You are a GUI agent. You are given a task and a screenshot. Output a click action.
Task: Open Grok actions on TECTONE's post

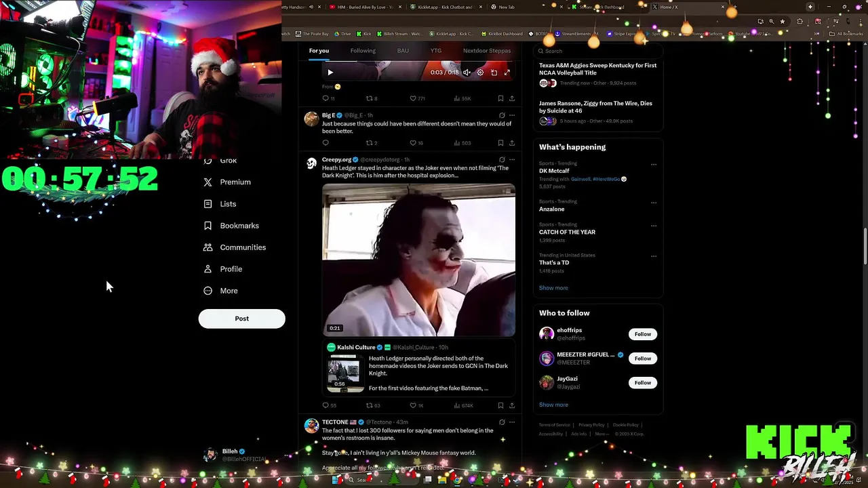(x=502, y=422)
